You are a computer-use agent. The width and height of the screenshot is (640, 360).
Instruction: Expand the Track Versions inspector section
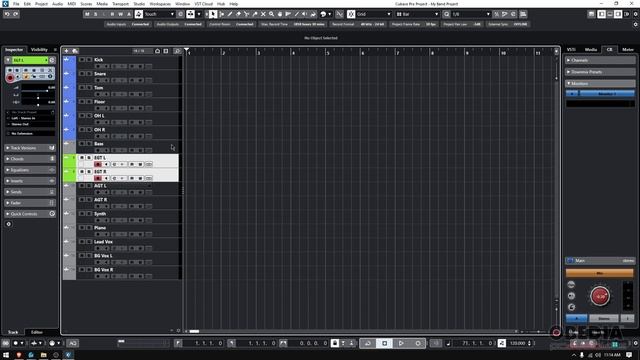click(30, 148)
